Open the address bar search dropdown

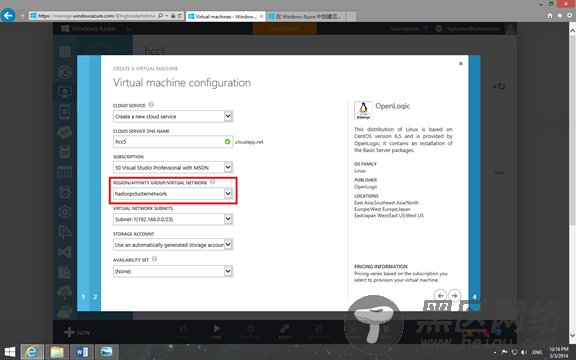(166, 16)
